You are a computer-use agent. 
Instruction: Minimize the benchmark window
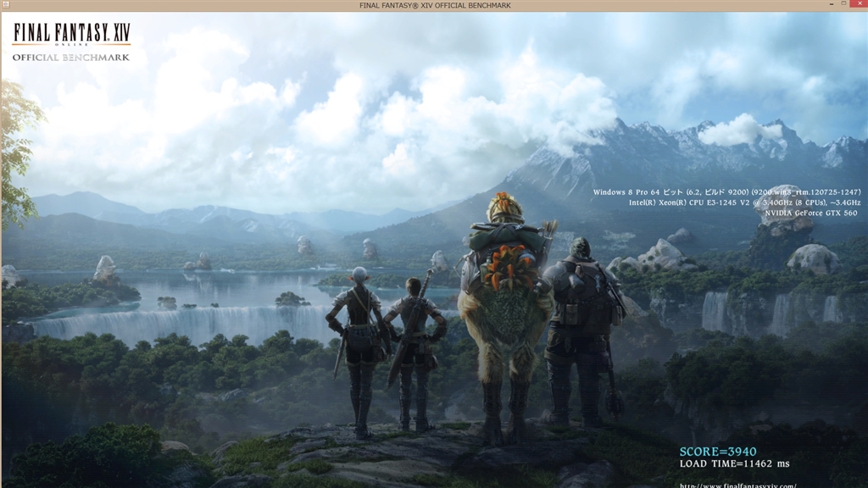pos(832,4)
